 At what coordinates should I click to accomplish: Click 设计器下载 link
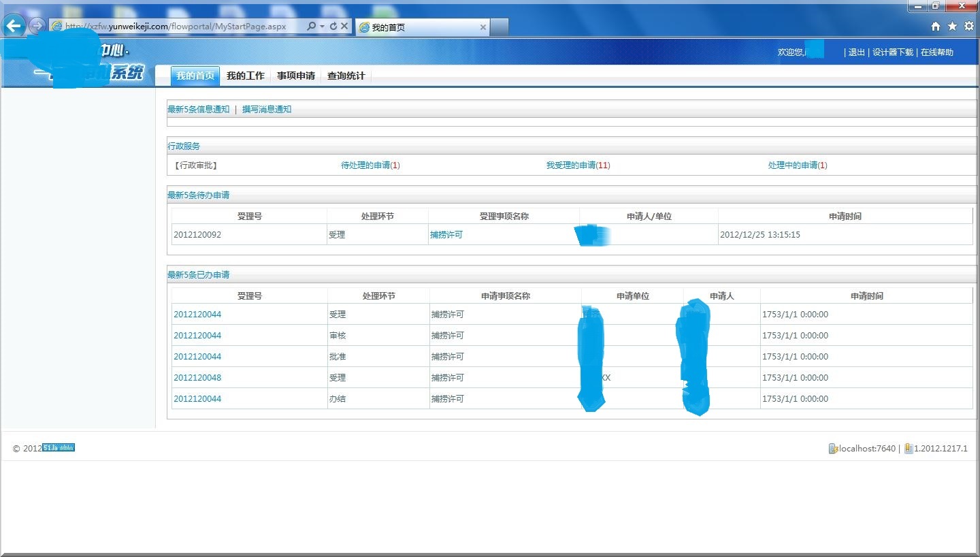tap(893, 52)
